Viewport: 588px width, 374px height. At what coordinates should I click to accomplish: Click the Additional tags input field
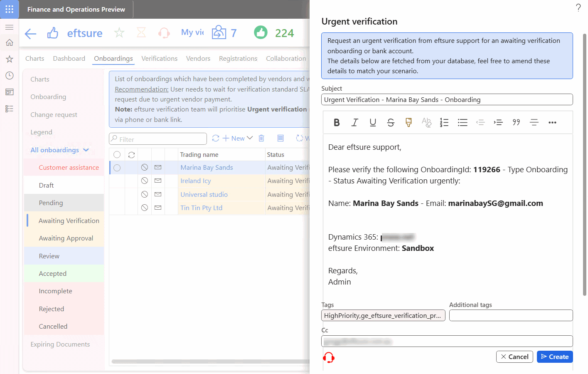pos(511,315)
